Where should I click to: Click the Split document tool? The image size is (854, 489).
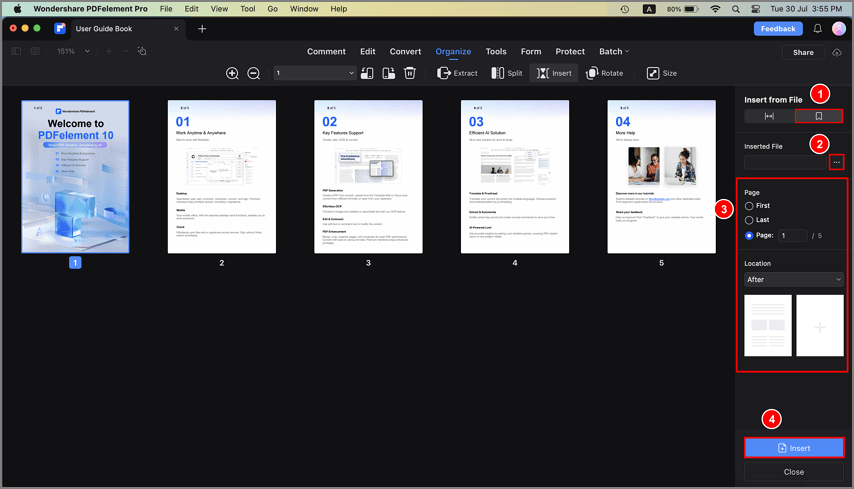[x=507, y=73]
